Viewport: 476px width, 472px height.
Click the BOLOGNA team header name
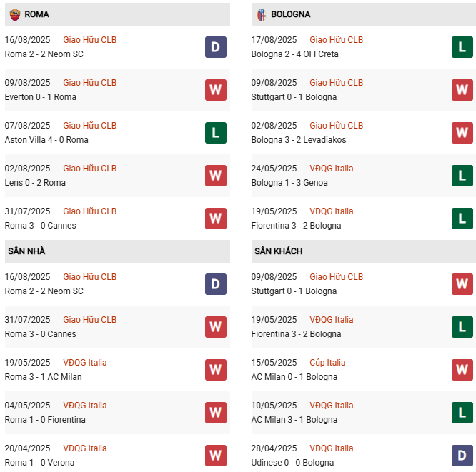pos(290,14)
